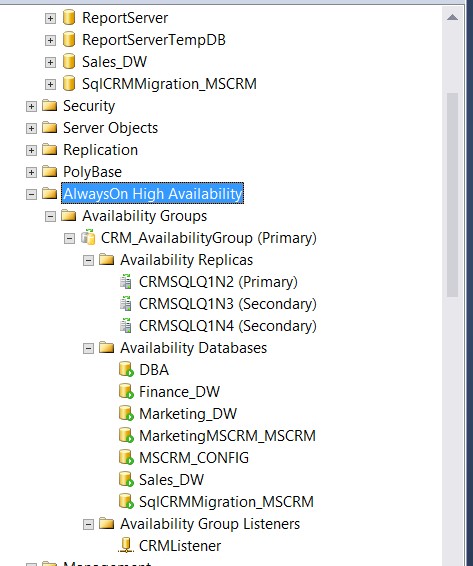The height and width of the screenshot is (566, 473).
Task: Select the 'ReportServerTempDB' label
Action: pos(154,40)
